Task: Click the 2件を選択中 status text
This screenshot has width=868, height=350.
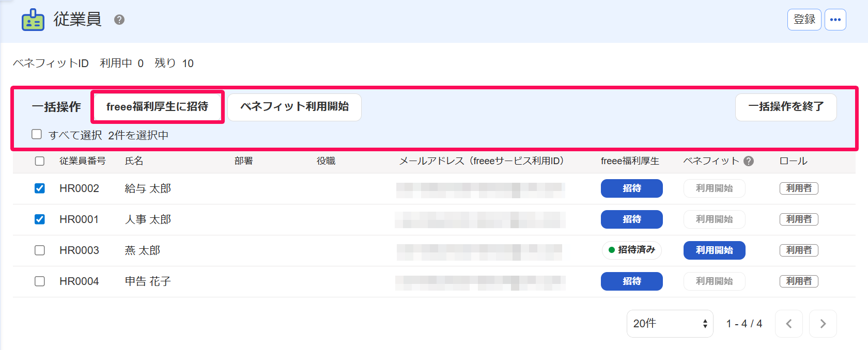Action: pyautogui.click(x=138, y=135)
